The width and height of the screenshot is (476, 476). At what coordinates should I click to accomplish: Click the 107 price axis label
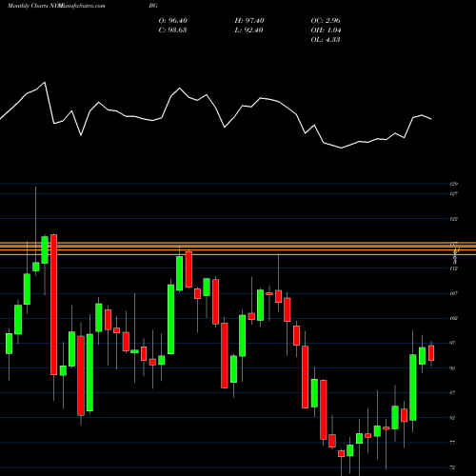point(454,293)
